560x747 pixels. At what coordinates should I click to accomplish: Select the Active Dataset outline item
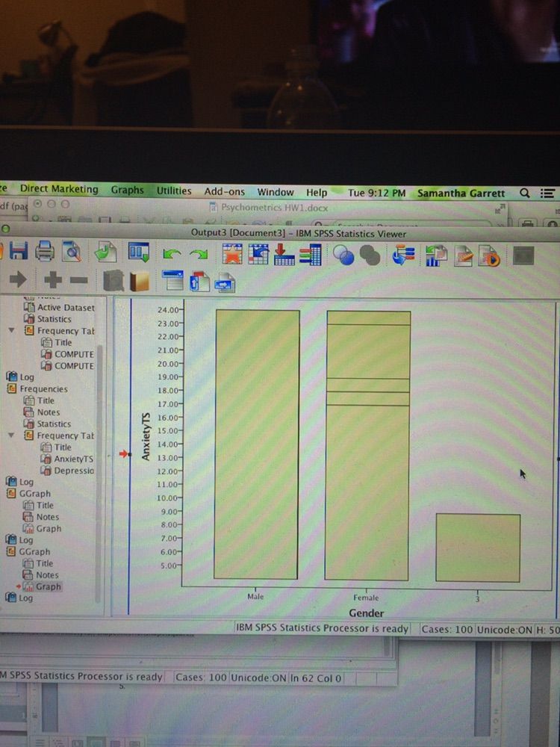(59, 307)
